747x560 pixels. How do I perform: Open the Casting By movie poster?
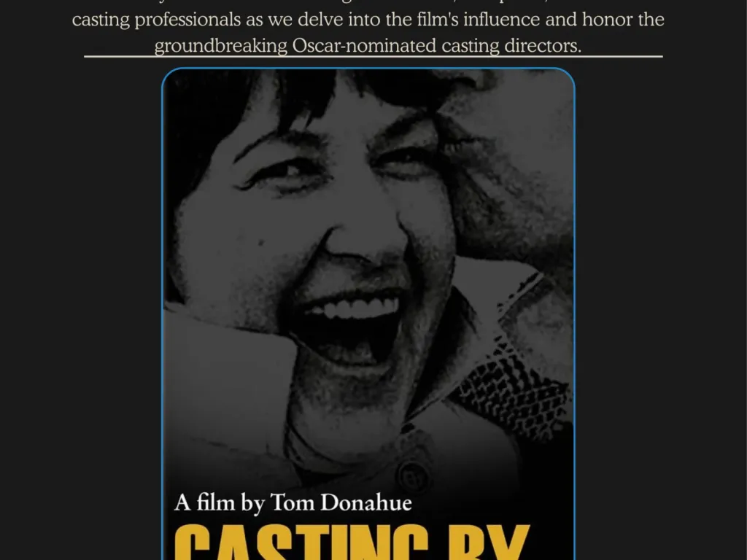[368, 314]
